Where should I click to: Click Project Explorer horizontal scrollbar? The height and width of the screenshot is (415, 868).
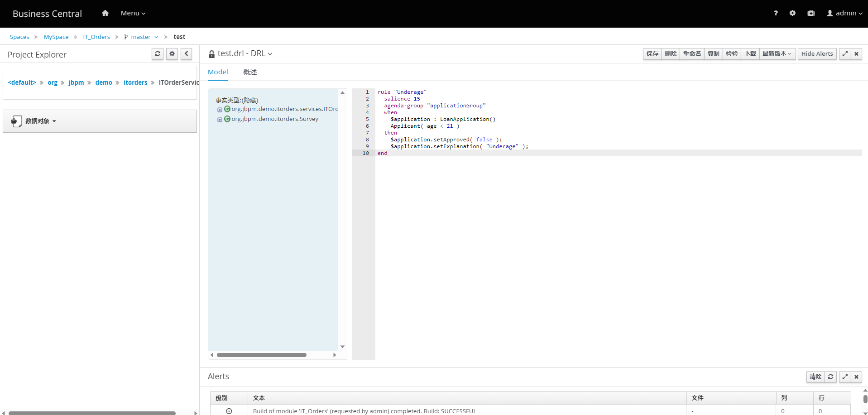pyautogui.click(x=92, y=413)
